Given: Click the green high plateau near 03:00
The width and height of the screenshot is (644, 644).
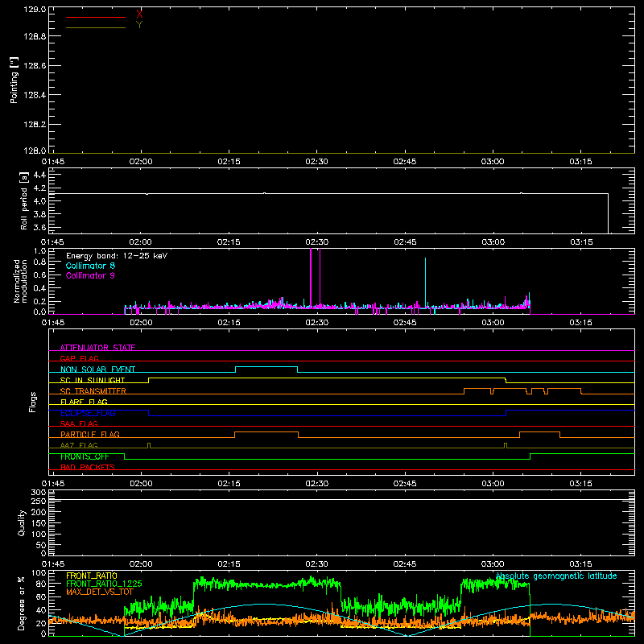Looking at the screenshot, I should 495,584.
